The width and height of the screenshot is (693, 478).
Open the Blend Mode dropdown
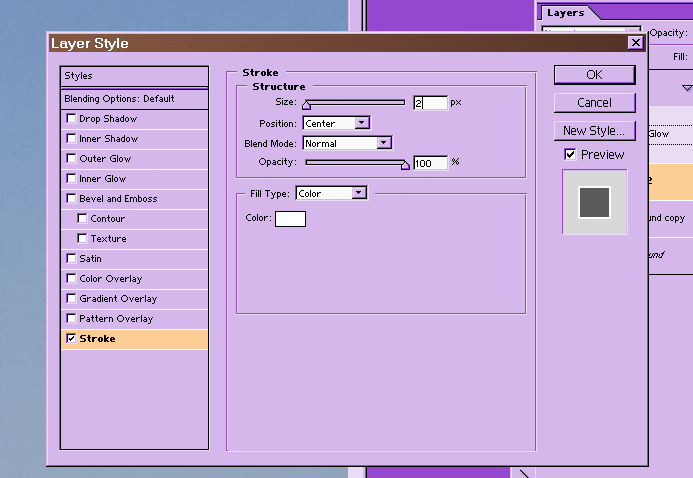coord(346,143)
